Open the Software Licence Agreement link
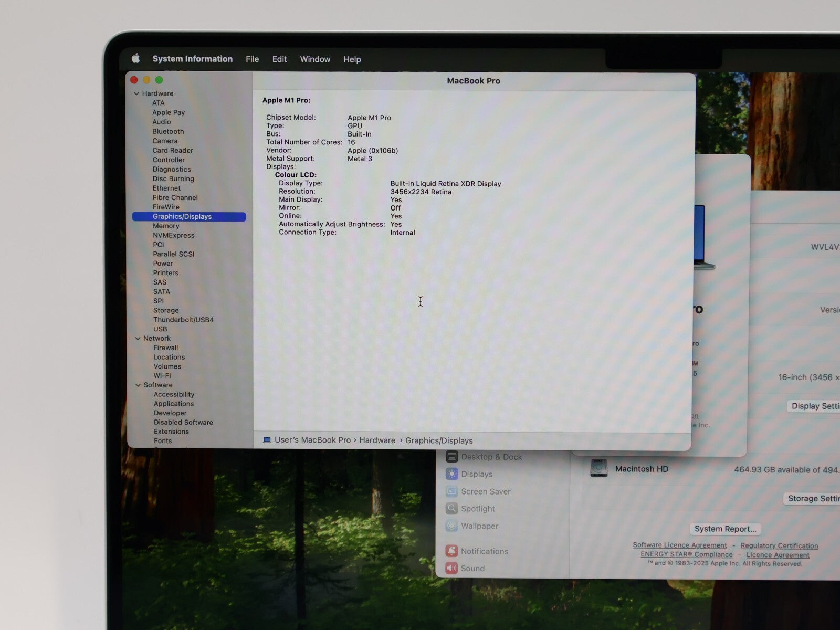 click(x=680, y=545)
